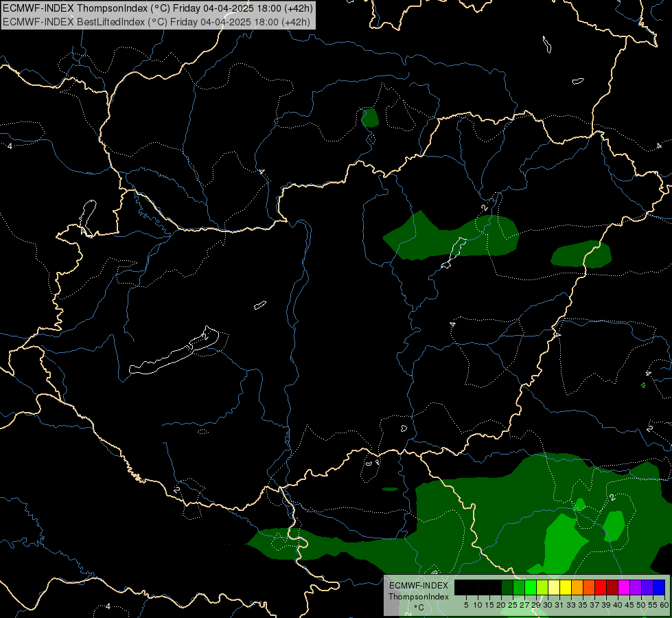Click the legend tick value 35
Image resolution: width=672 pixels, height=618 pixels.
tap(583, 605)
